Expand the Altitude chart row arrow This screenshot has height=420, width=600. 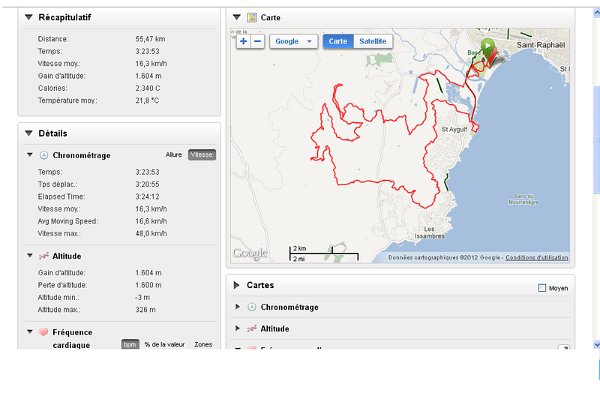pos(237,328)
